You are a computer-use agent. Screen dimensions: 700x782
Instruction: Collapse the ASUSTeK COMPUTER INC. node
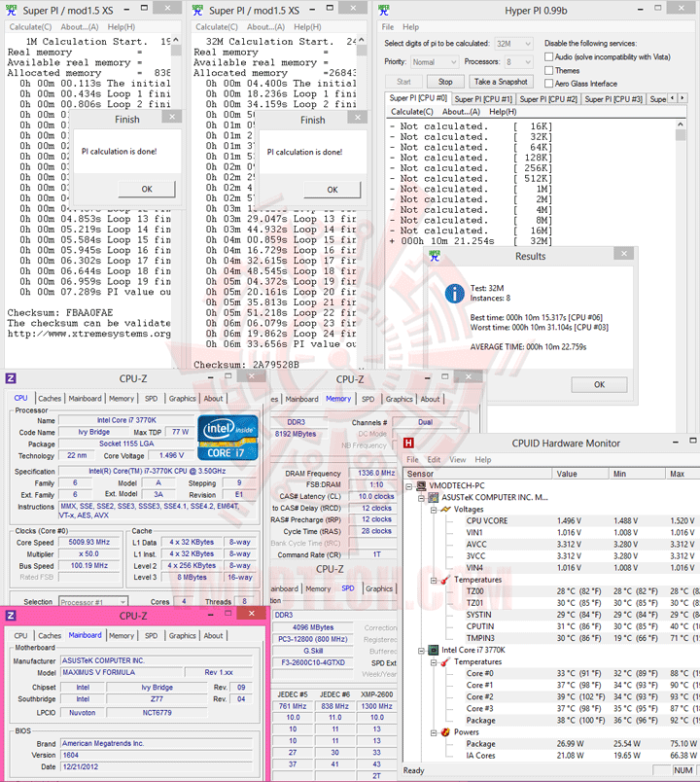point(422,498)
